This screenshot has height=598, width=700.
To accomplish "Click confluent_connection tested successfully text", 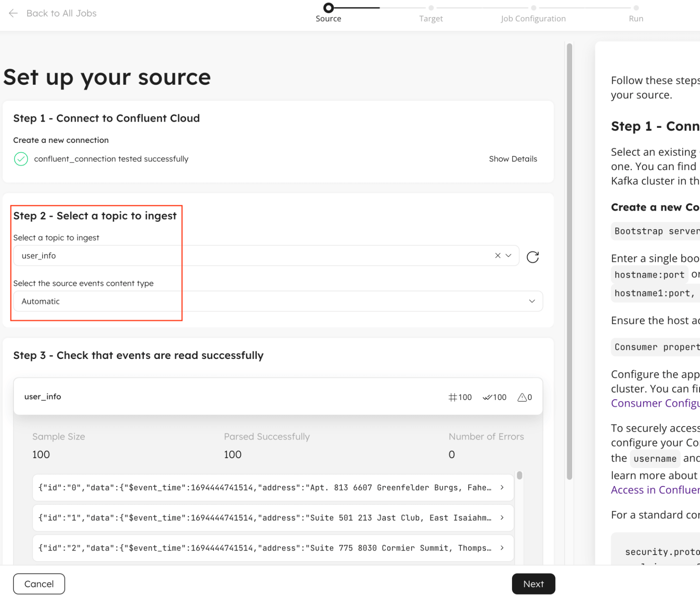I will [x=111, y=159].
